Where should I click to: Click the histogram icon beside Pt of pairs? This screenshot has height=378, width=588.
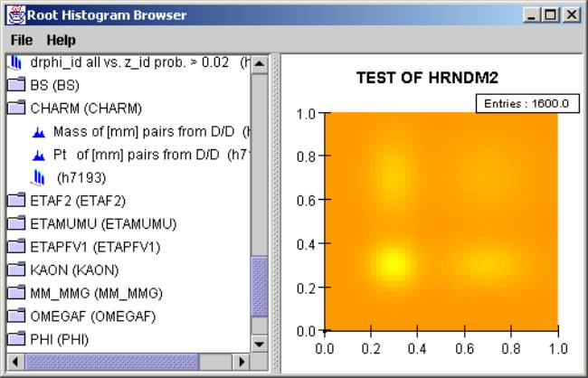tap(38, 155)
